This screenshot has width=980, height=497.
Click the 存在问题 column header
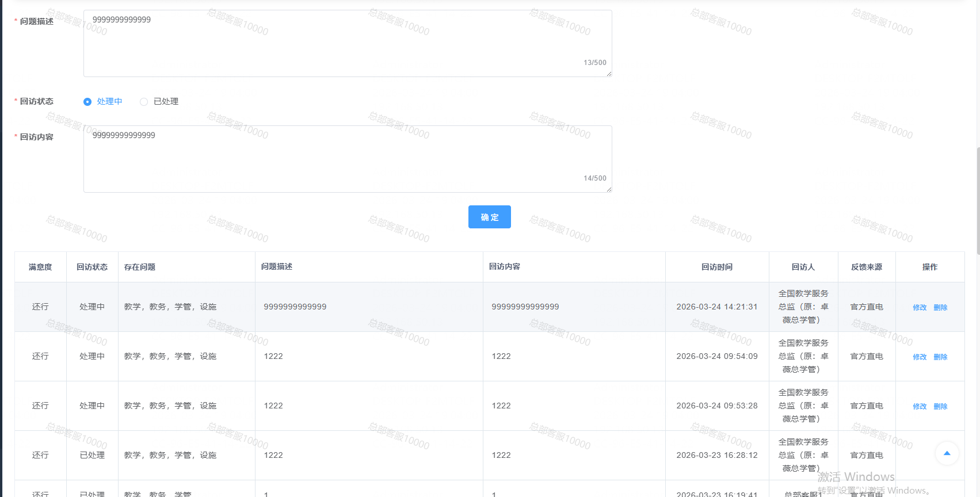[x=140, y=267]
